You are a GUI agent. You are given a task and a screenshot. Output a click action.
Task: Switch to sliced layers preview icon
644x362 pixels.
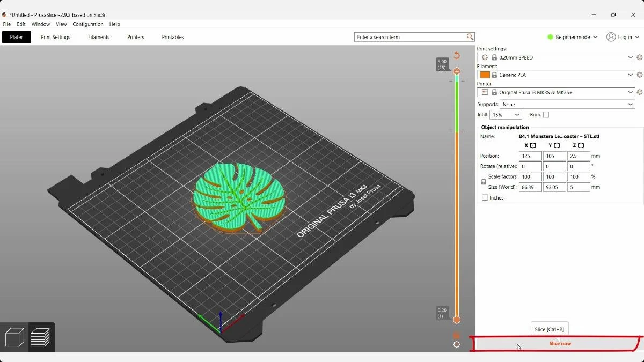point(41,337)
